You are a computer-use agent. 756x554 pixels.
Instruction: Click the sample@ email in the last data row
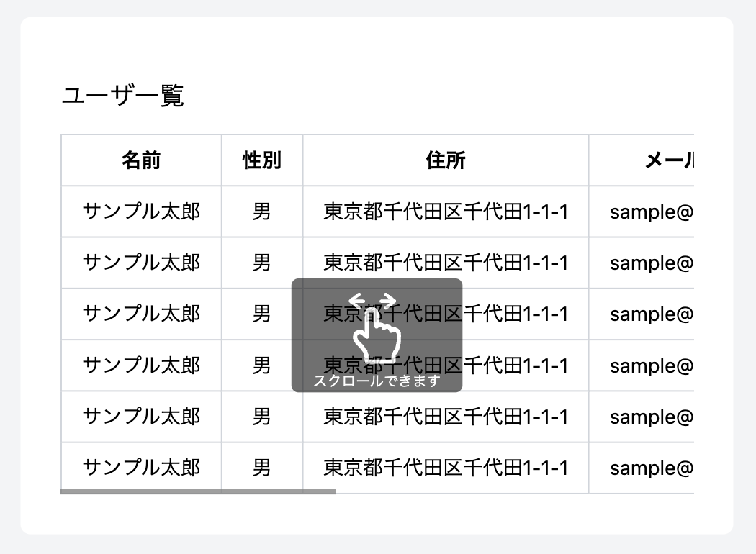651,468
